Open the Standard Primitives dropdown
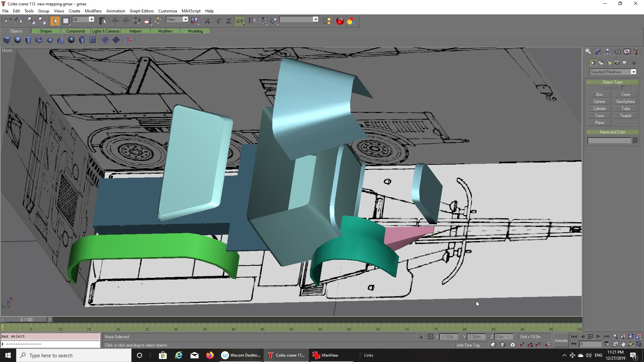This screenshot has width=644, height=362. 633,72
